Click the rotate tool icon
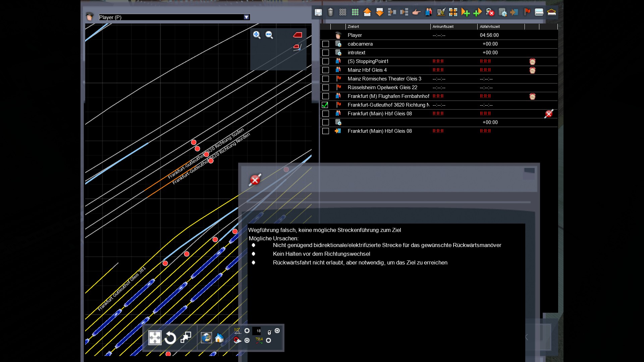This screenshot has width=644, height=362. pos(170,338)
